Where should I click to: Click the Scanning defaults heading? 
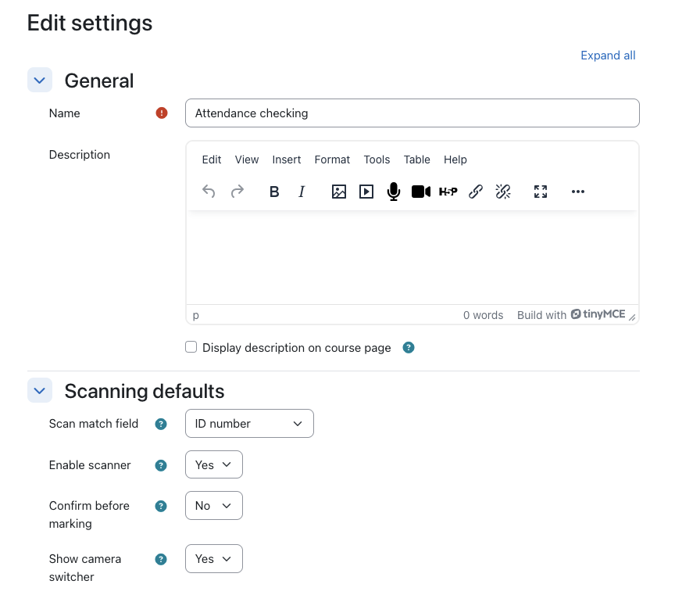(x=145, y=391)
